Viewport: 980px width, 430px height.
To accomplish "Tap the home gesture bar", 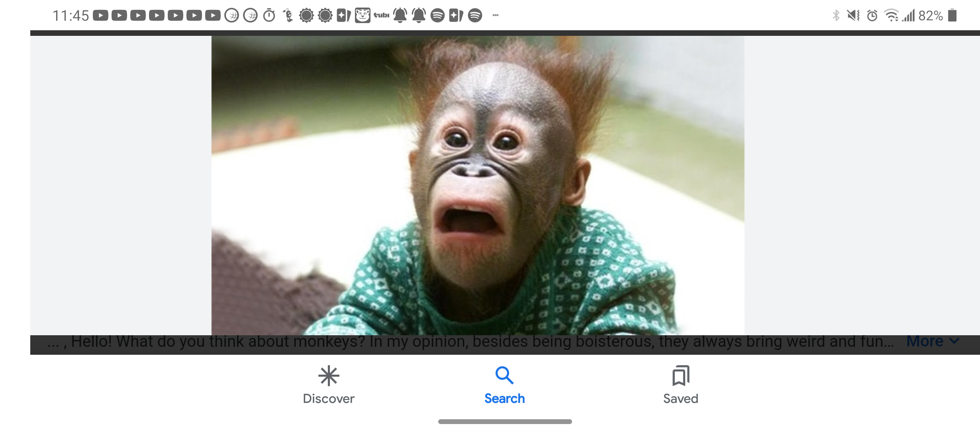I will (x=505, y=421).
